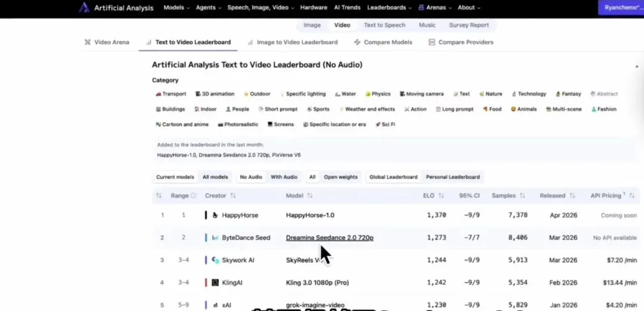The height and width of the screenshot is (311, 644).
Task: Filter by the Photorealistic category
Action: (x=238, y=124)
